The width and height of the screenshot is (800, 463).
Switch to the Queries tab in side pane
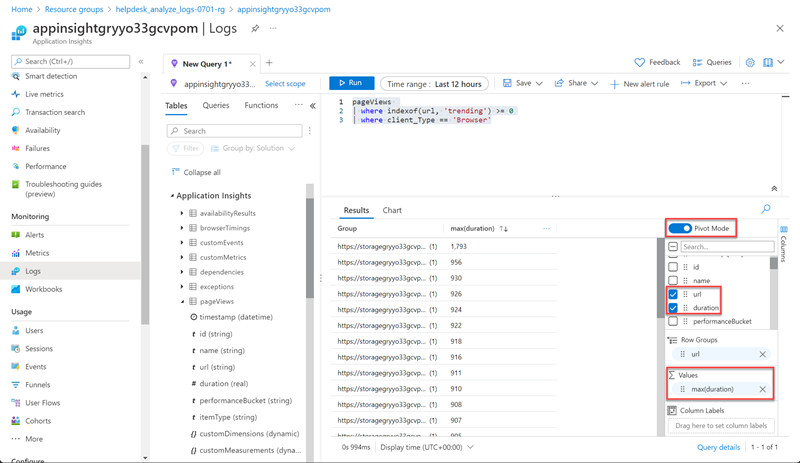point(216,105)
